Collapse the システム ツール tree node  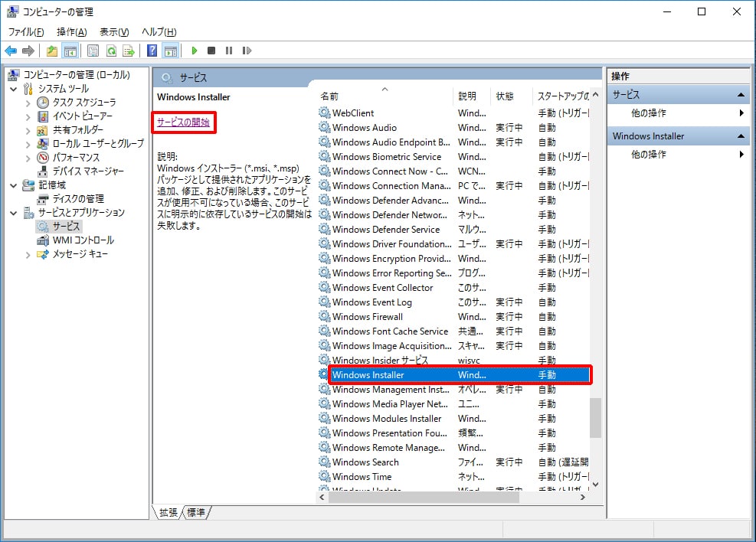(x=14, y=89)
